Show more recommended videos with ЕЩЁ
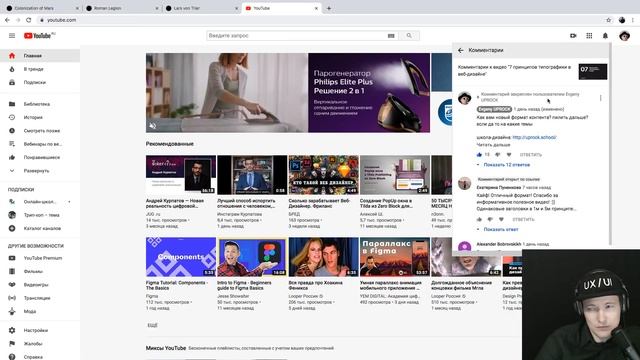Viewport: 640px width, 360px height. click(152, 325)
